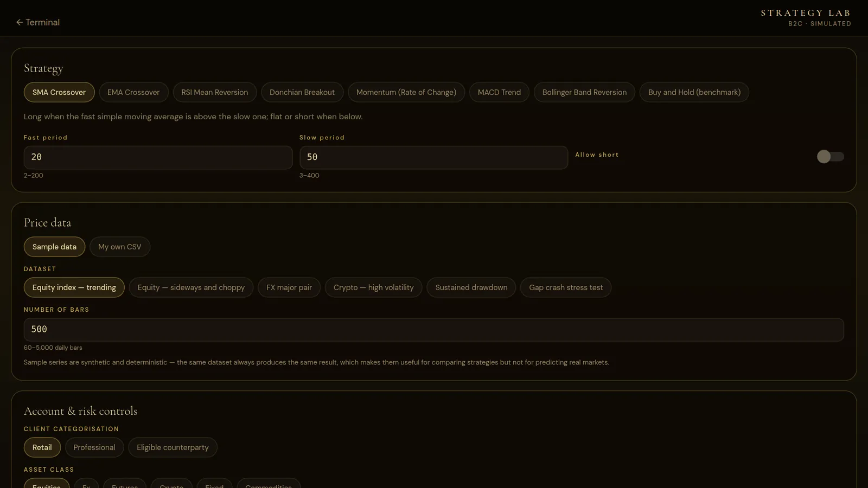Click the Number of bars field
The image size is (868, 488).
(433, 330)
